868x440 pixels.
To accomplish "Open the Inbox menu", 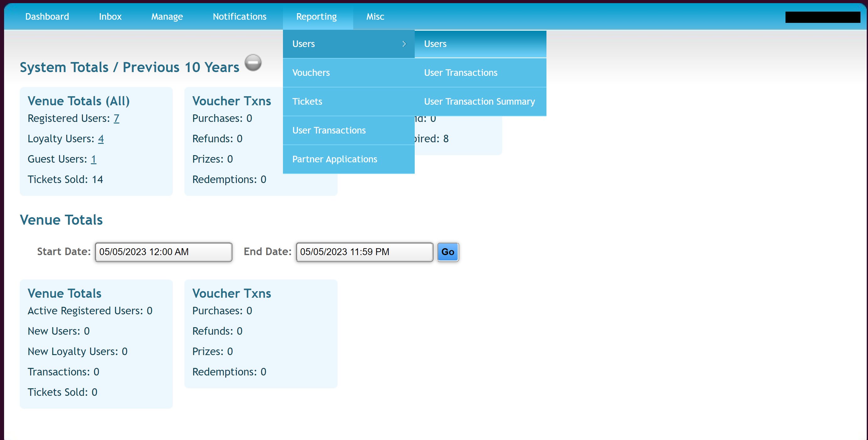I will point(110,17).
